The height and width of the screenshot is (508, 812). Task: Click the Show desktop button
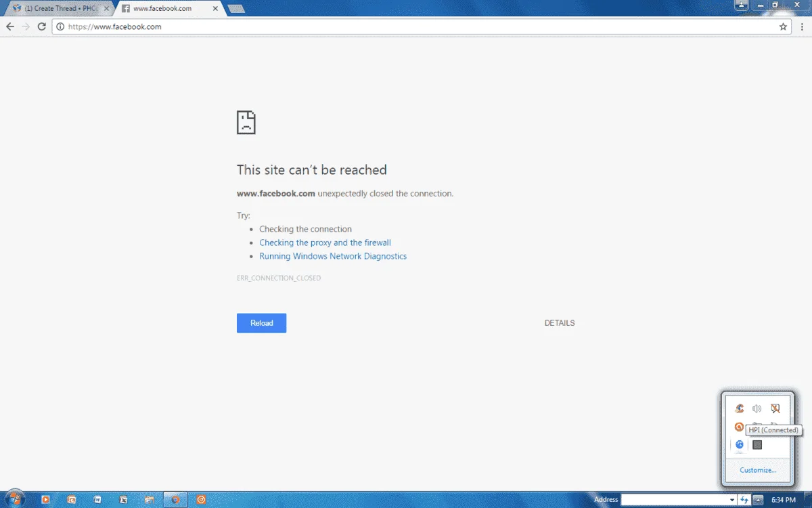[807, 500]
